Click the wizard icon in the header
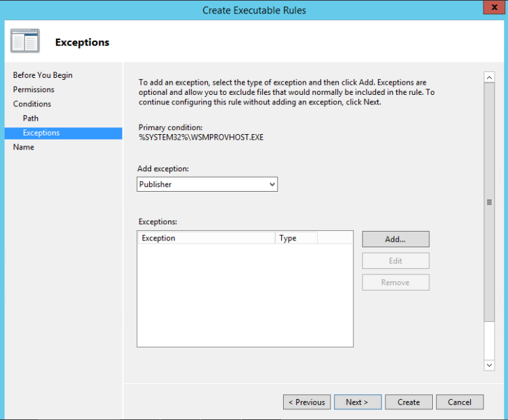The image size is (508, 420). pos(25,41)
